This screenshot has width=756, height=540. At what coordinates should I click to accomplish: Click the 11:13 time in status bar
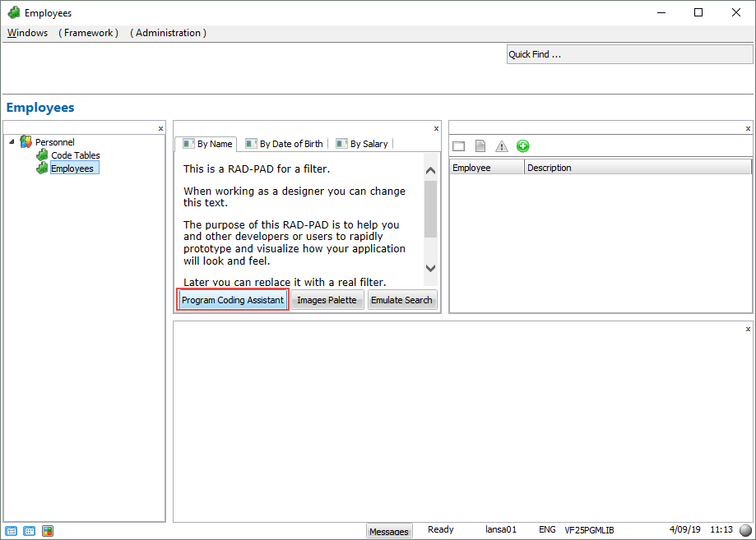(721, 529)
